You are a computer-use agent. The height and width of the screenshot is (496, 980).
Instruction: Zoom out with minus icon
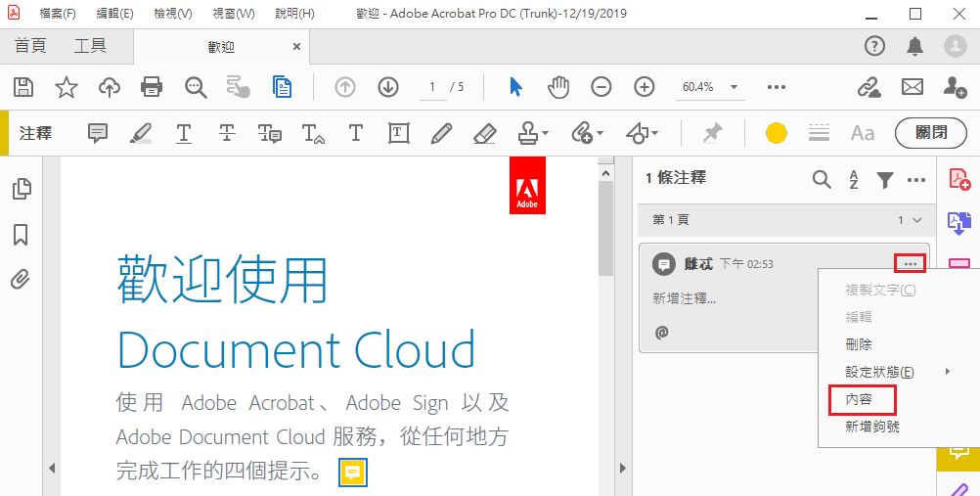click(x=601, y=87)
